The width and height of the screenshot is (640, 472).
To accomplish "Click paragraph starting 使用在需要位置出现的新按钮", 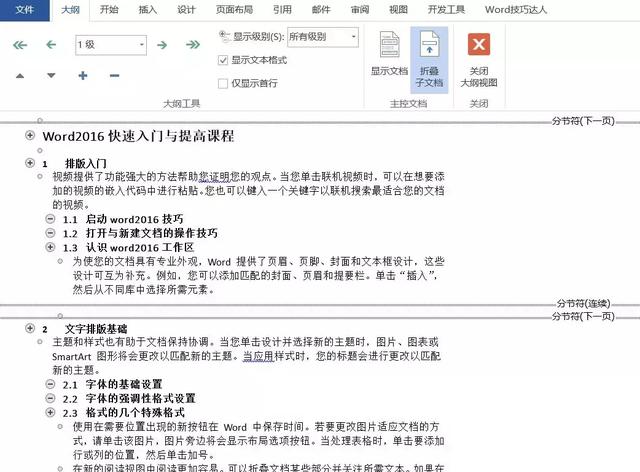I will coord(259,441).
